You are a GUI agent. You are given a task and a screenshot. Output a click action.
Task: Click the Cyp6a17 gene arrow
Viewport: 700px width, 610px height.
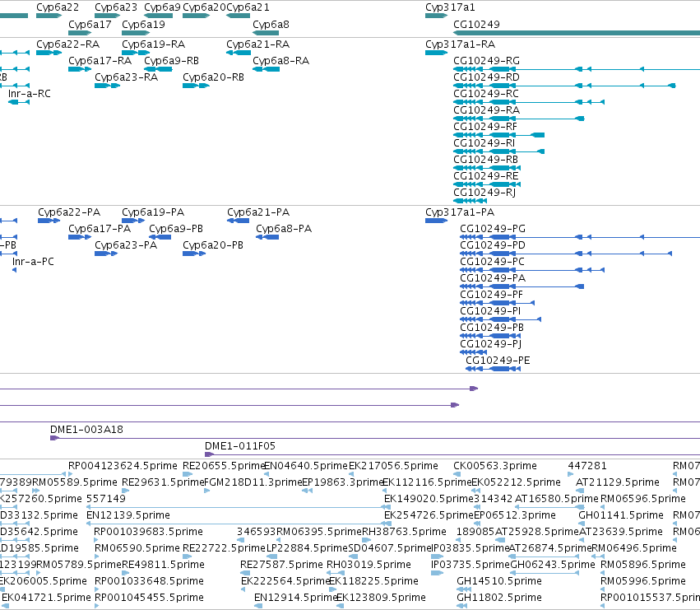[80, 33]
